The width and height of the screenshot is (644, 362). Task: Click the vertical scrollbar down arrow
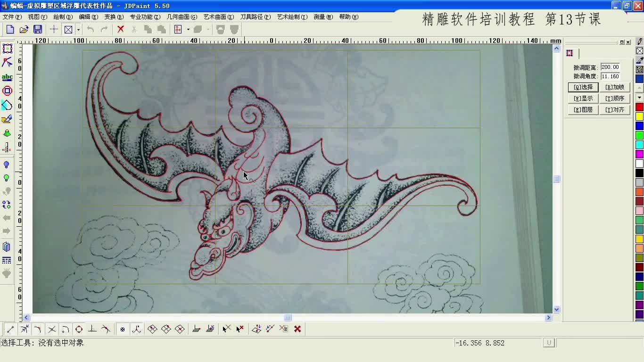coord(557,309)
